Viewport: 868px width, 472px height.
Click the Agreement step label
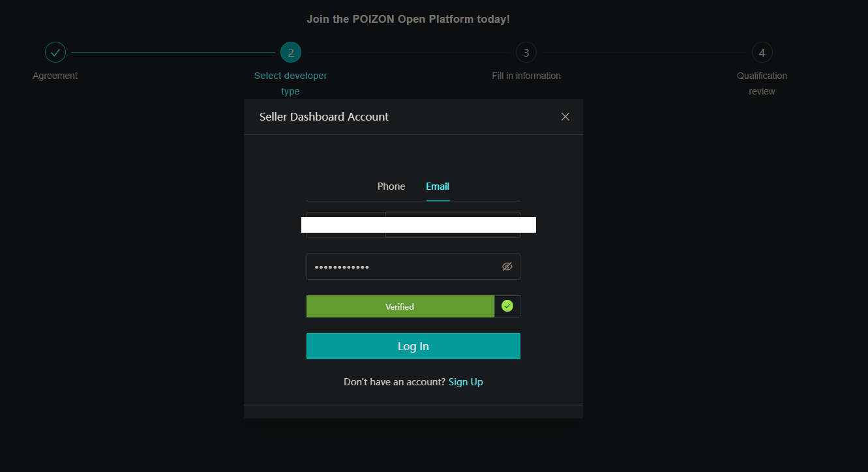(55, 76)
